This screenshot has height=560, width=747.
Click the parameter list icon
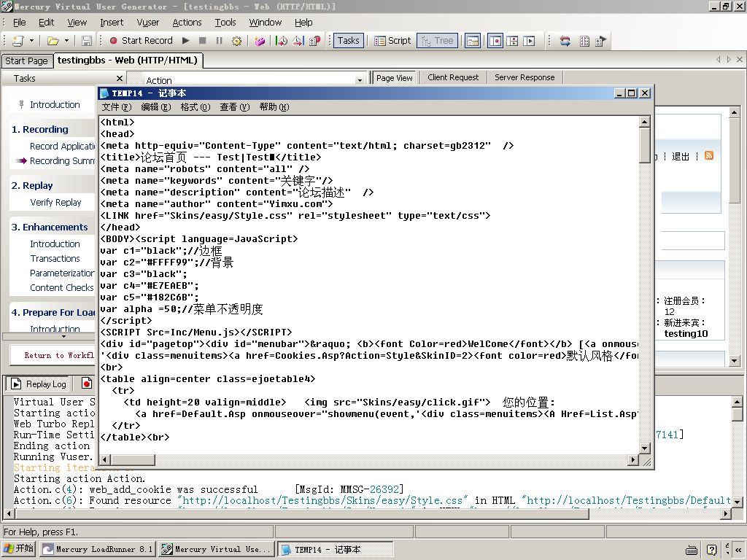(584, 41)
